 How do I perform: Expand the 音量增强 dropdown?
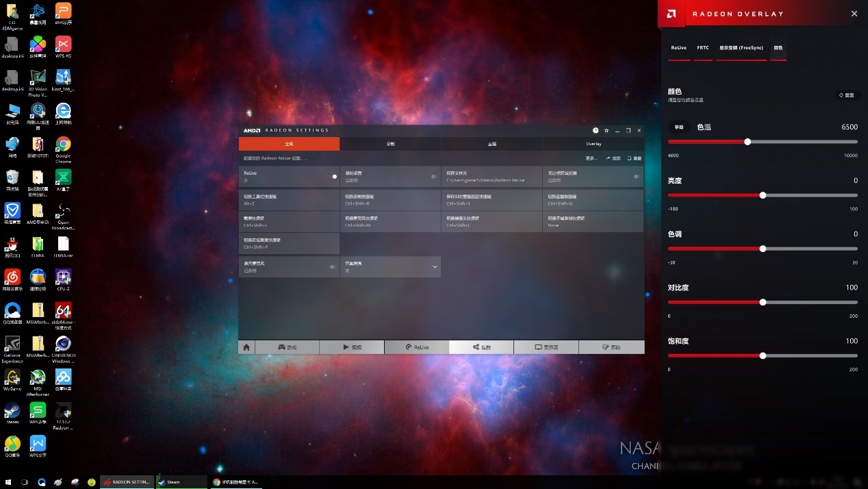(x=434, y=266)
